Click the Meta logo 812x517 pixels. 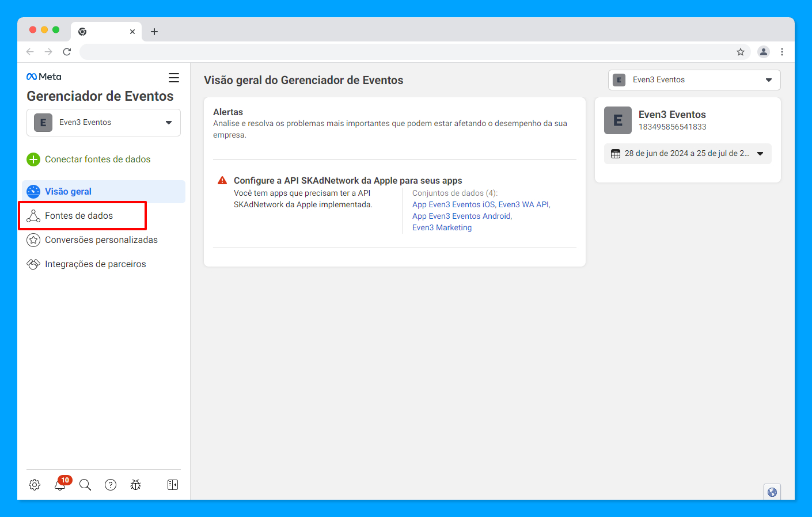pyautogui.click(x=44, y=77)
